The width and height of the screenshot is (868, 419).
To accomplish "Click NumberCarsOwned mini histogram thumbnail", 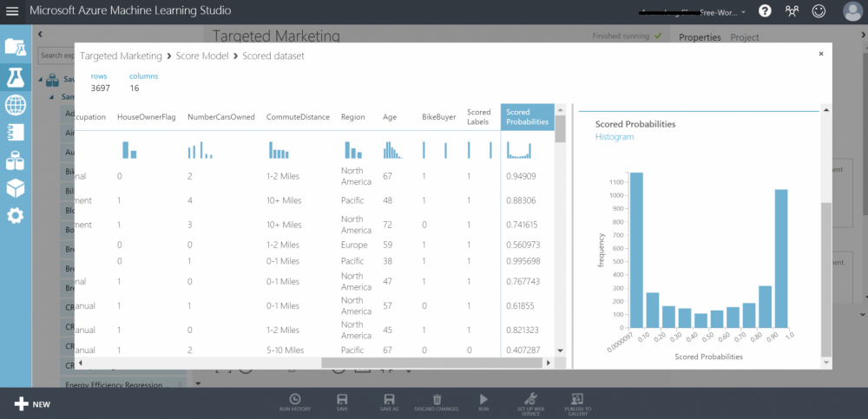I will 201,150.
